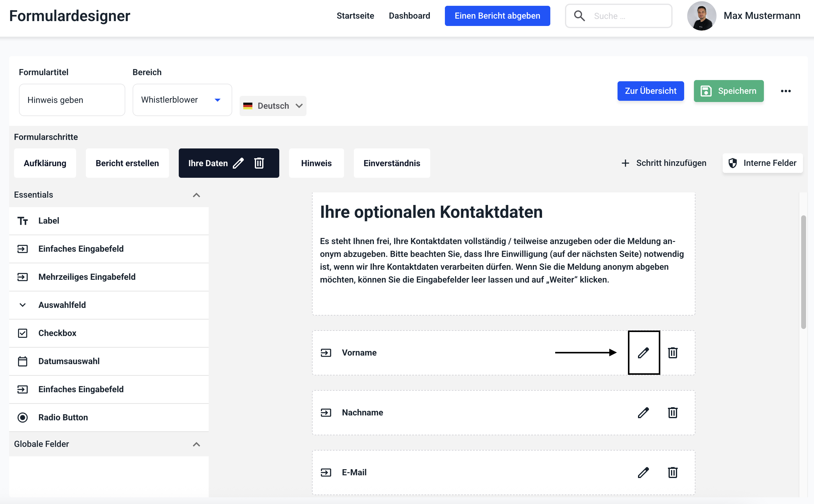Open the three-dots more options menu

[x=785, y=91]
